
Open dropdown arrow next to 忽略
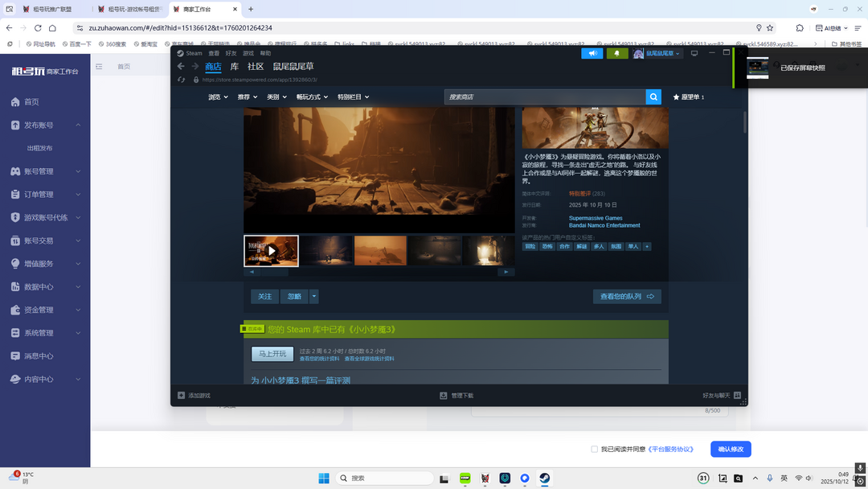pos(314,297)
